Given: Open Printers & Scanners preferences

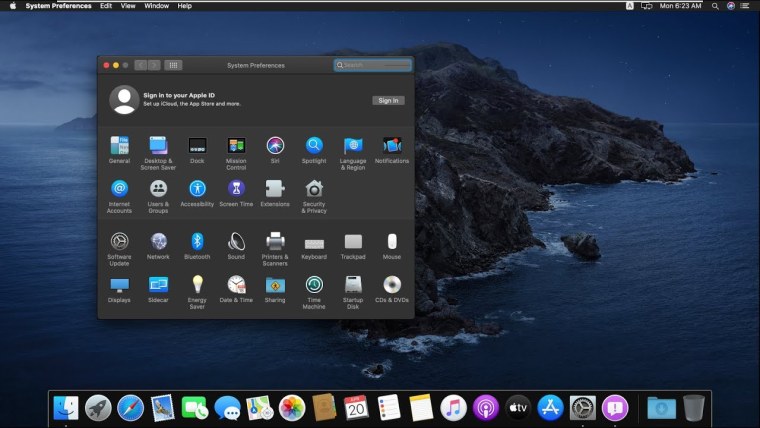Looking at the screenshot, I should point(275,241).
